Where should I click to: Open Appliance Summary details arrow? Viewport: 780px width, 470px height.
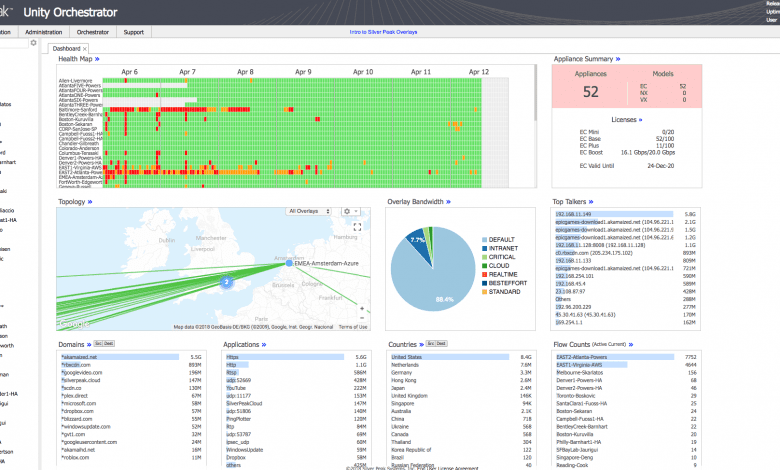[x=618, y=59]
